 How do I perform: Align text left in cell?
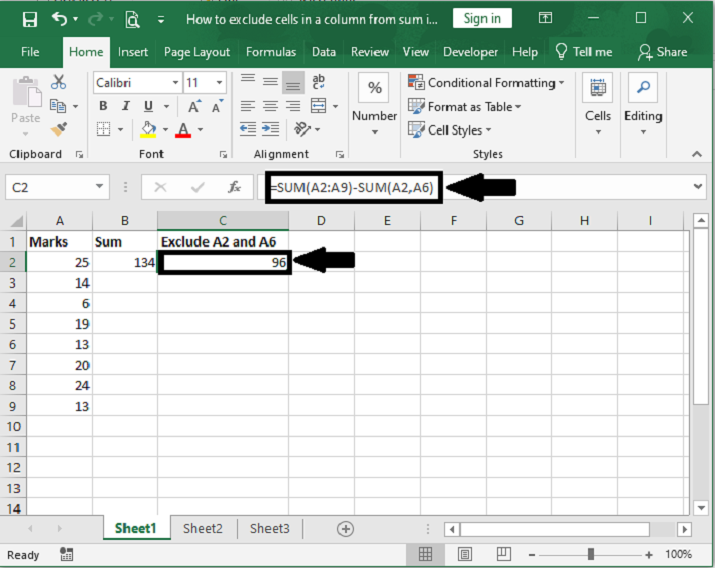pyautogui.click(x=248, y=106)
